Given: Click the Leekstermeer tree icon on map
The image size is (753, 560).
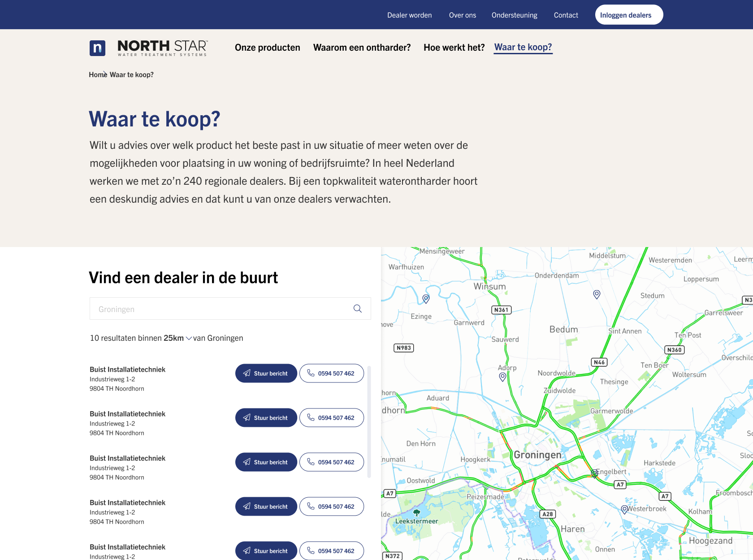Looking at the screenshot, I should click(417, 512).
